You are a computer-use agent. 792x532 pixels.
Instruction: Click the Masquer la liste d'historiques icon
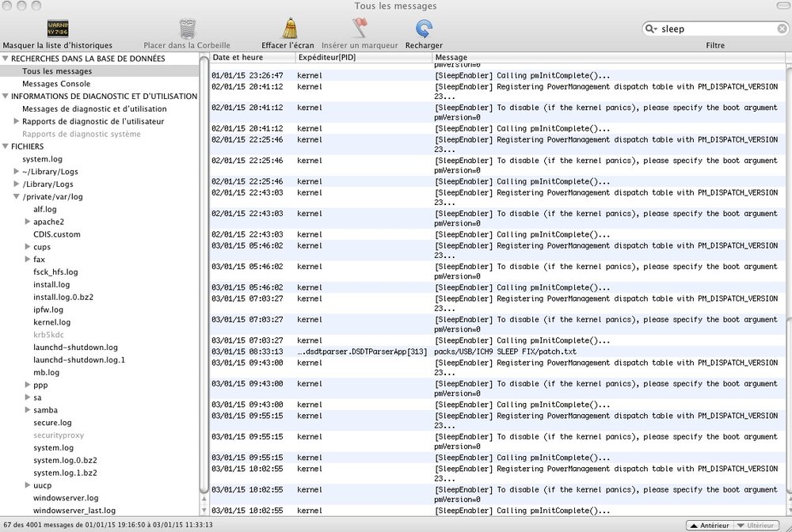coord(58,29)
